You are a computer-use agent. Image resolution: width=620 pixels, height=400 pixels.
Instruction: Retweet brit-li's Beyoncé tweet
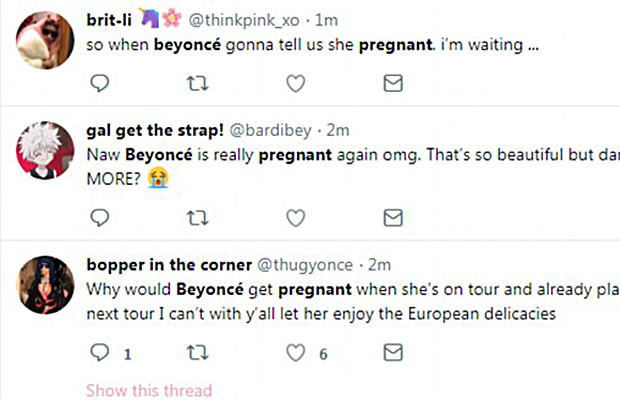(197, 85)
